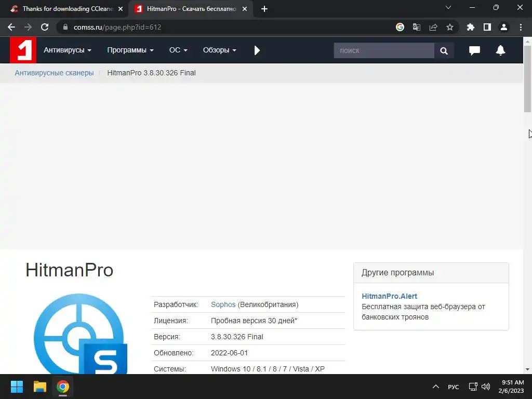Click the HitmanPro page heading
This screenshot has width=532, height=399.
click(70, 270)
